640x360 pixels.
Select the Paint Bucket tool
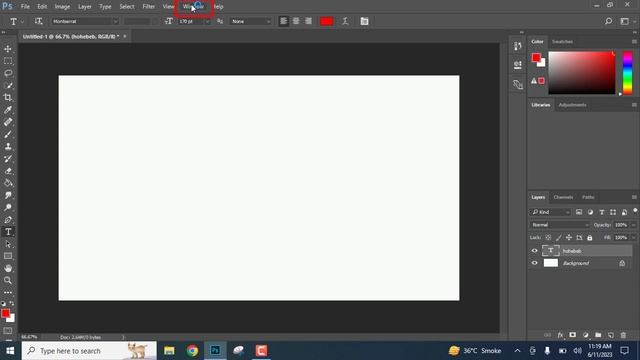point(8,183)
